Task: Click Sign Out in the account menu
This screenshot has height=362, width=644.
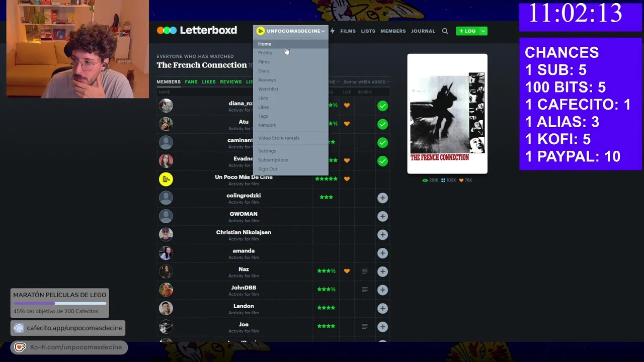Action: pos(268,169)
